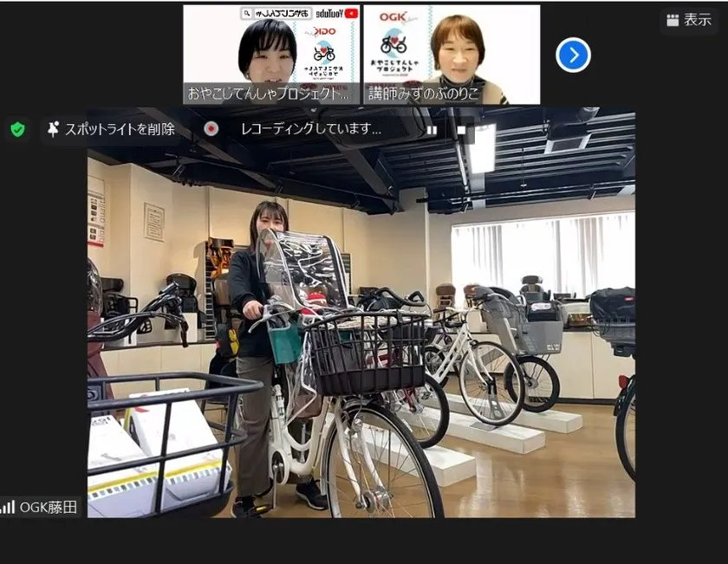This screenshot has height=564, width=728.
Task: Click the signal strength bars icon
Action: [8, 507]
